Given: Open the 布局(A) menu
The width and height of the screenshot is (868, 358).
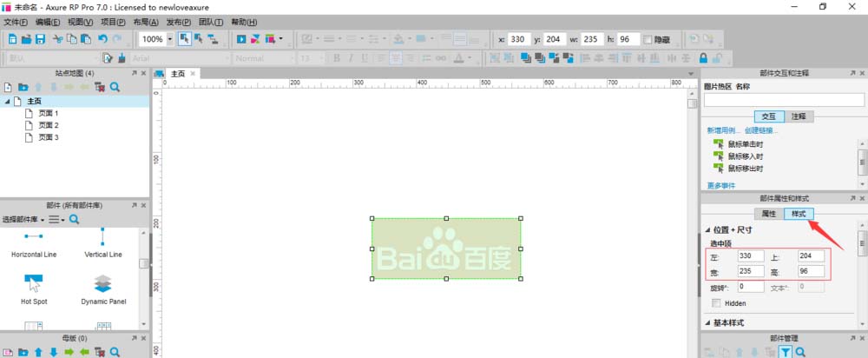Looking at the screenshot, I should [146, 23].
